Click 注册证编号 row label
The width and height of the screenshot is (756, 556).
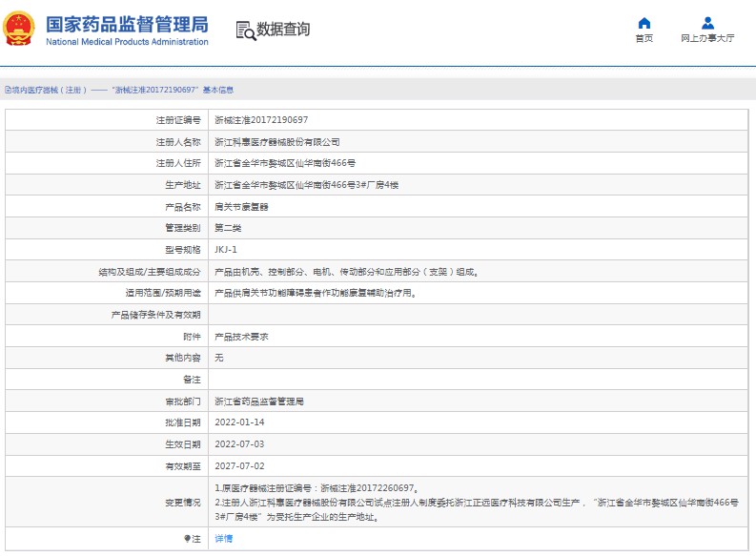tap(178, 120)
